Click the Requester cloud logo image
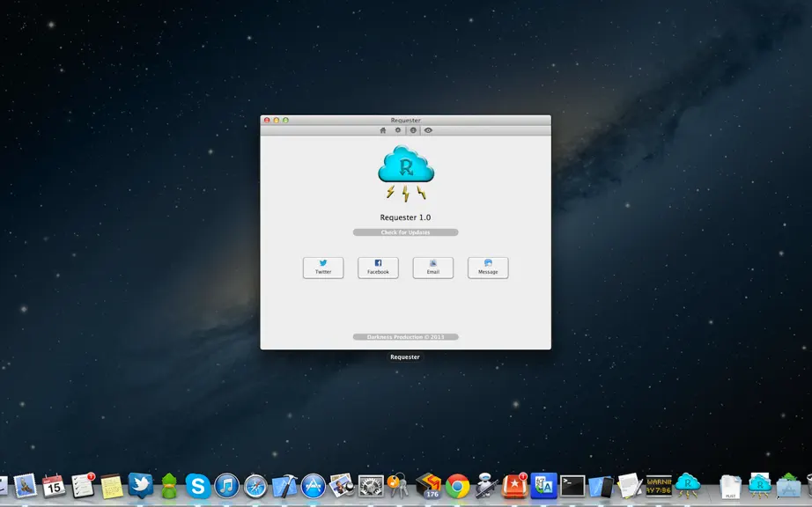Screen dimensions: 812x507 click(406, 173)
